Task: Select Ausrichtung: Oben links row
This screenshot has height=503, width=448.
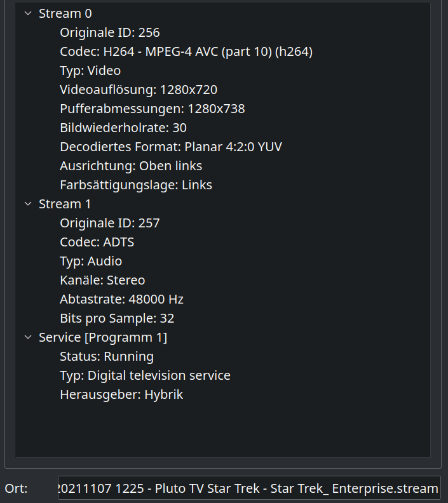Action: [131, 166]
